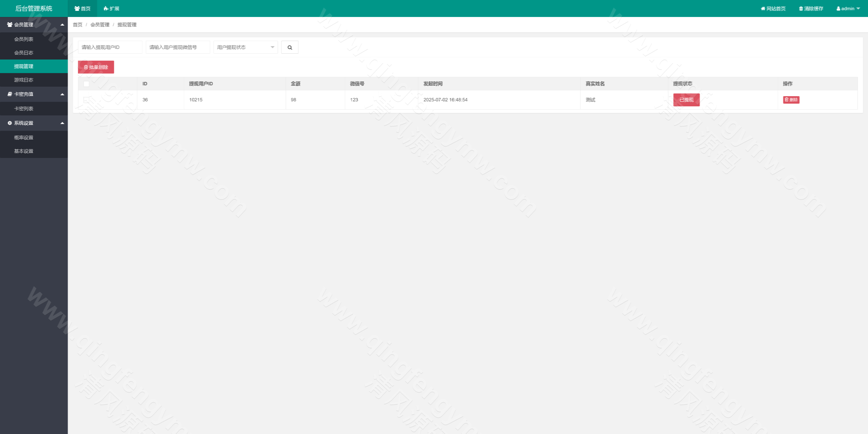Click 清除缓存 in top bar

coord(811,8)
